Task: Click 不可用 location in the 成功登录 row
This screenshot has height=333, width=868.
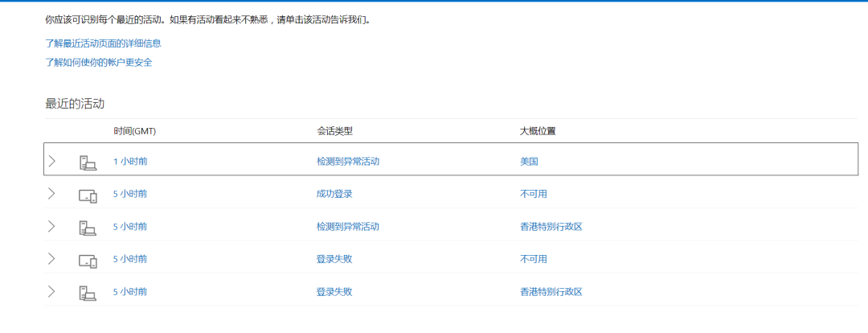Action: click(x=534, y=194)
